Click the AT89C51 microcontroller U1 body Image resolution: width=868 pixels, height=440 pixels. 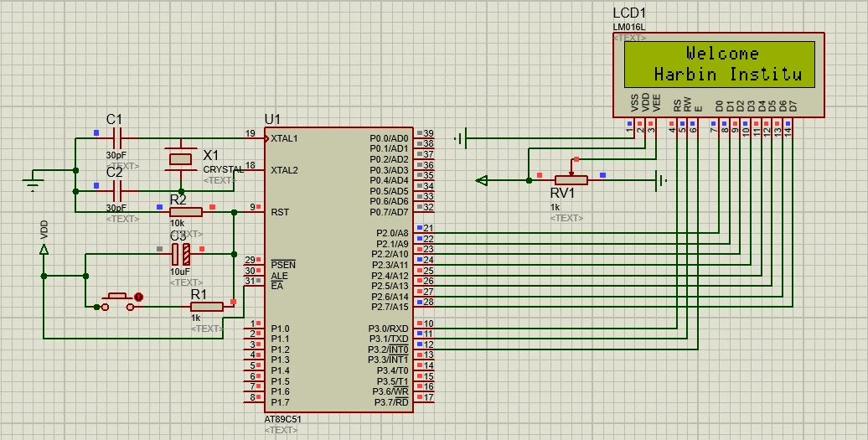click(x=338, y=270)
